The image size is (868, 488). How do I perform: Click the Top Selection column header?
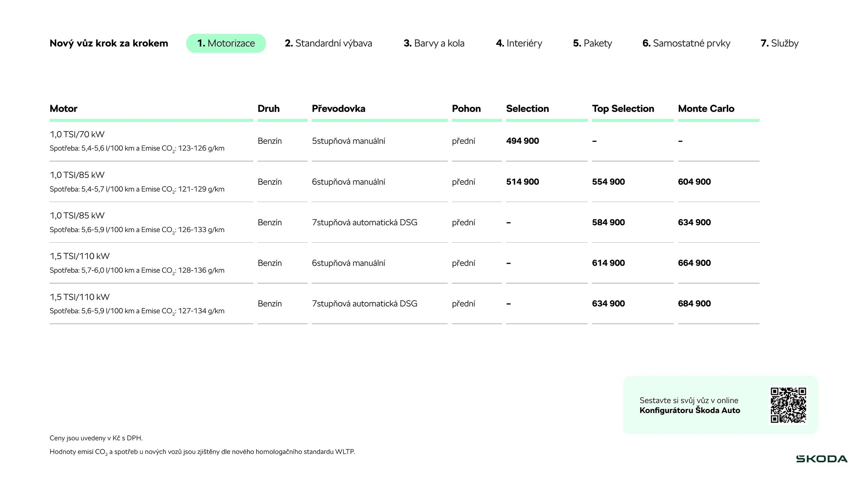[x=623, y=108]
